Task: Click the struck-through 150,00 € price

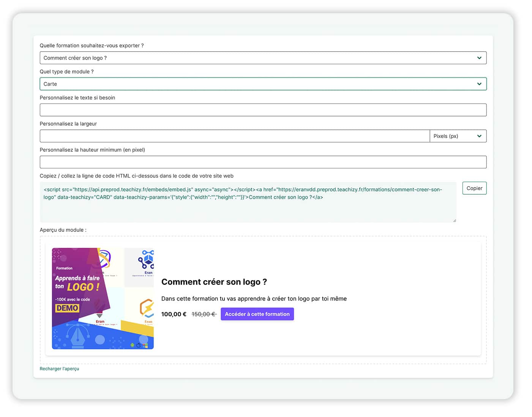Action: point(204,314)
